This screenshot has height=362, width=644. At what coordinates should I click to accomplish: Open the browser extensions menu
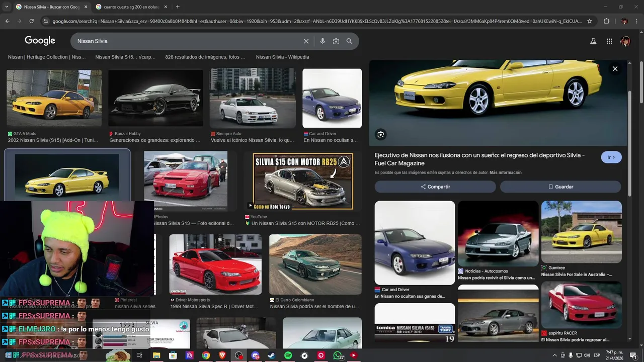click(606, 21)
